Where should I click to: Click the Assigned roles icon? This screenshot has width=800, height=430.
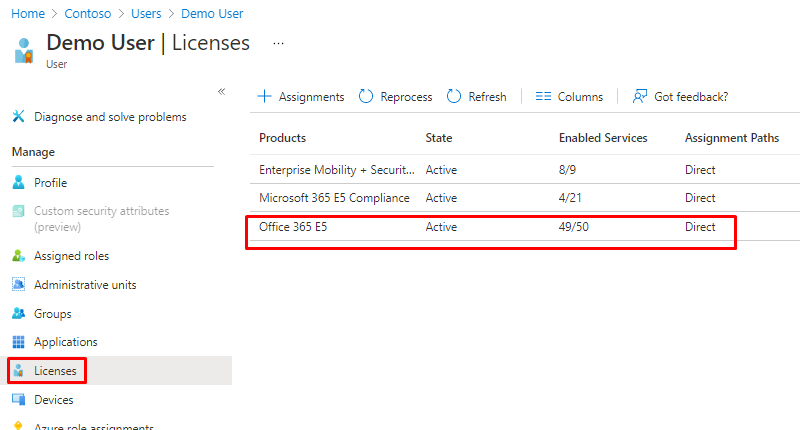18,256
